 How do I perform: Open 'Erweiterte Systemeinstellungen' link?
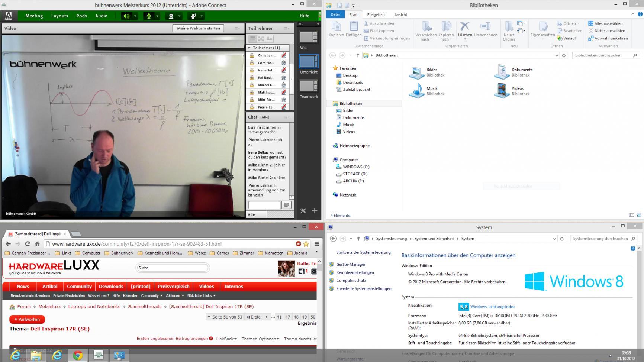coord(364,289)
